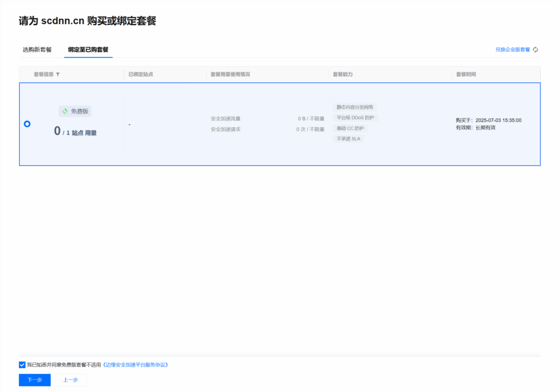Click the 套餐时间 column header
Screen dimensions: 559x392
coord(466,74)
